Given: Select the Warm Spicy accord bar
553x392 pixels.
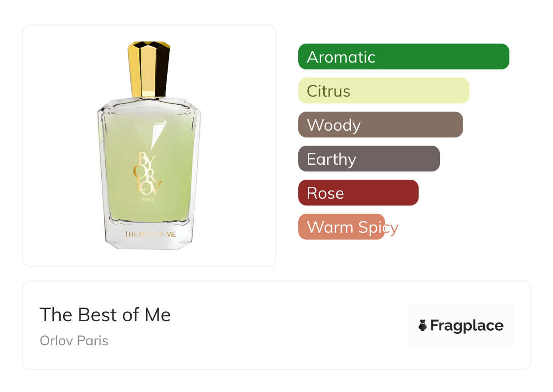Looking at the screenshot, I should pyautogui.click(x=341, y=227).
